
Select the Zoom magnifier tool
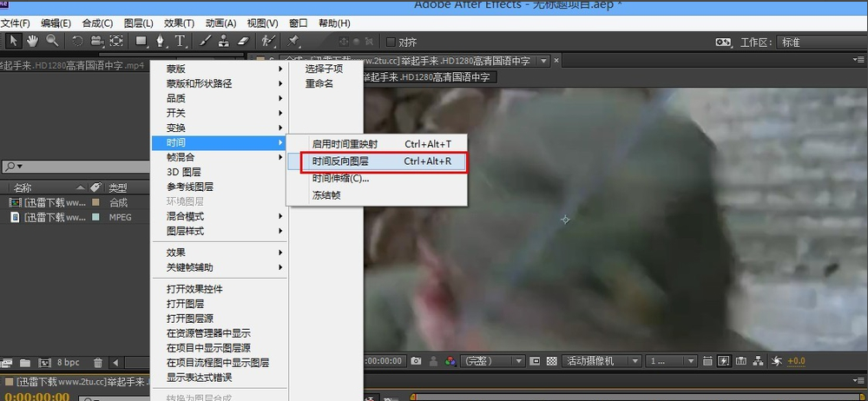(52, 41)
